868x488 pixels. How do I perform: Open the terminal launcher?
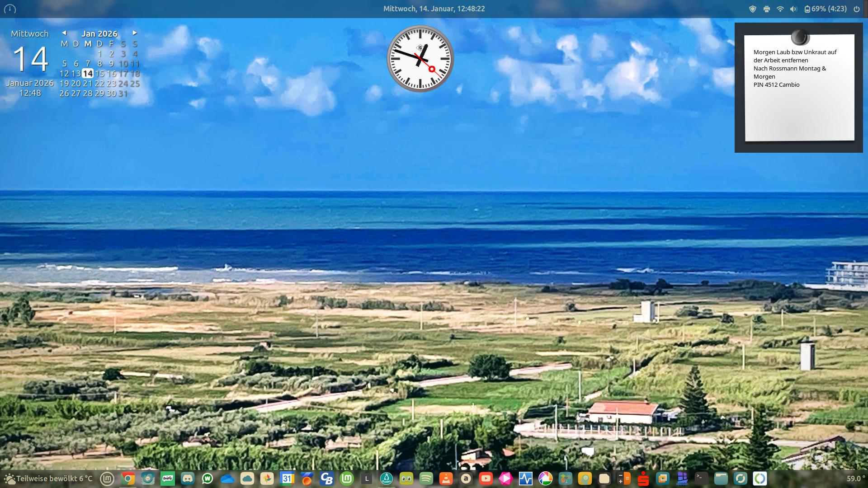(x=701, y=478)
